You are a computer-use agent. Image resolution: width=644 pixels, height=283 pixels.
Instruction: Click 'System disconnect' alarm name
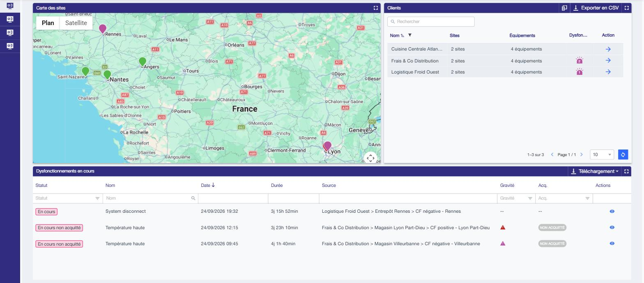(126, 211)
